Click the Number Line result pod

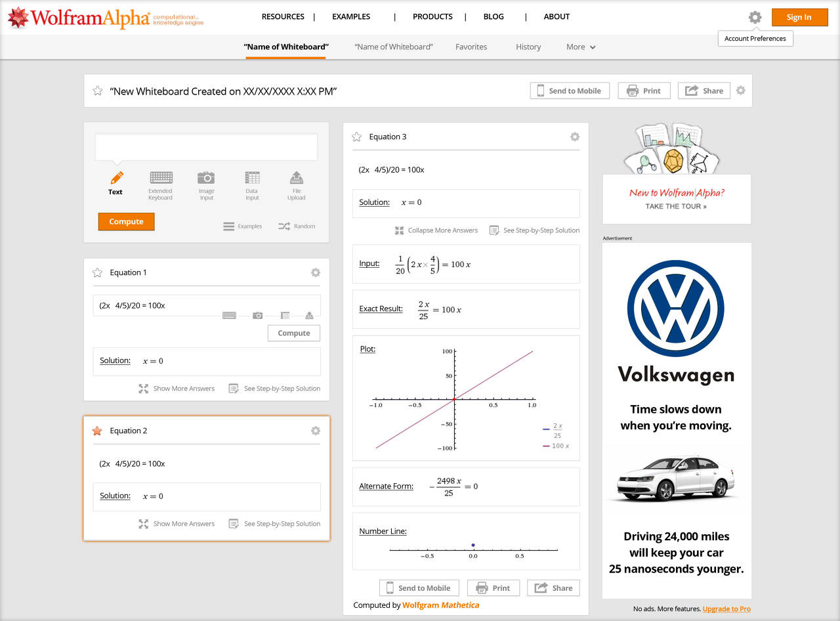click(466, 541)
